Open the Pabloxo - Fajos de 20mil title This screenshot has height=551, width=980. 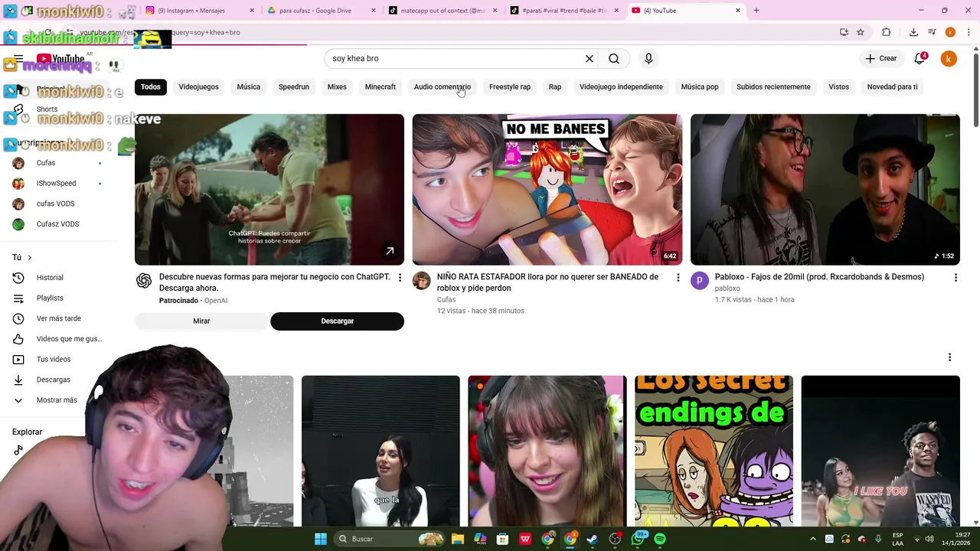point(819,277)
